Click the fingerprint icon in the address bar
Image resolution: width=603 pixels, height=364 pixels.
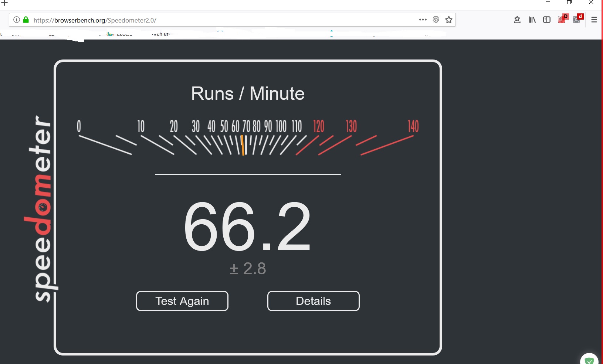click(436, 20)
